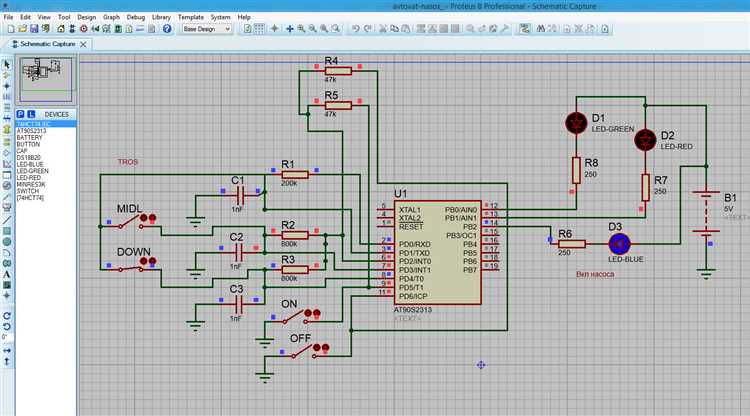Click the New Design toolbar icon

click(11, 29)
